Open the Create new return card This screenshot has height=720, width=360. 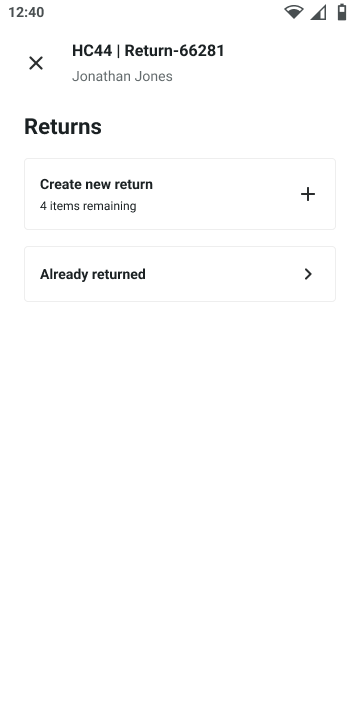pos(180,194)
